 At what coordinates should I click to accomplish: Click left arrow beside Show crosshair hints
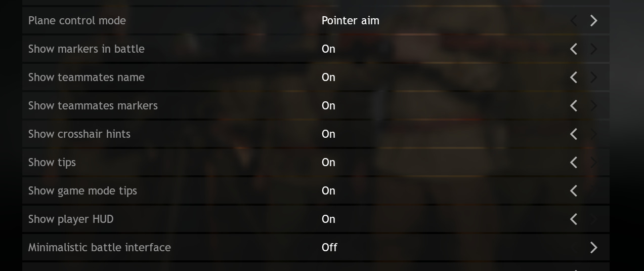pos(574,134)
